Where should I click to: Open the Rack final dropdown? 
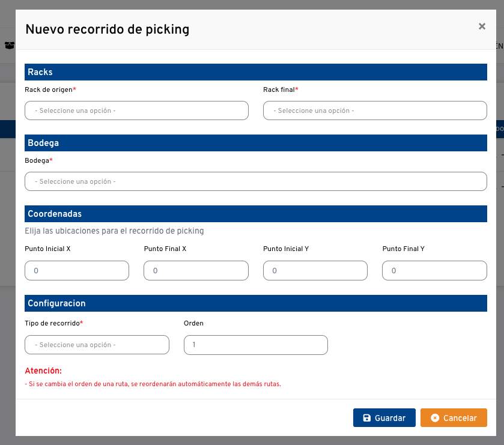375,110
